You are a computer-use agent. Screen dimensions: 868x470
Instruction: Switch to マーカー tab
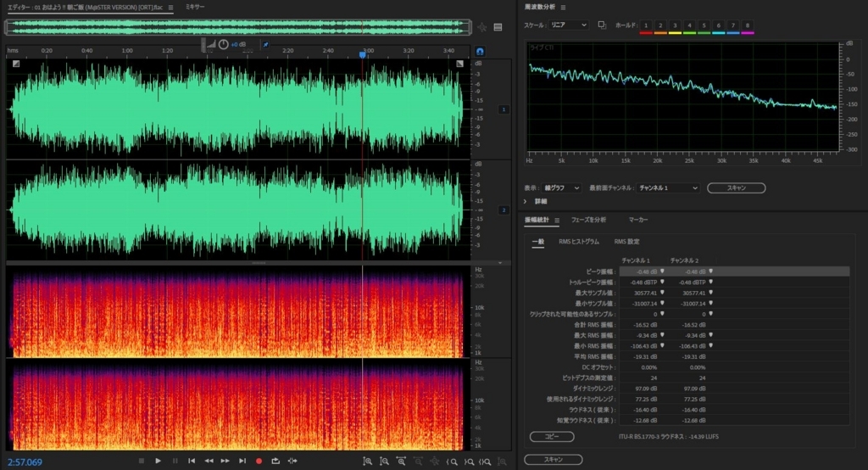point(637,220)
